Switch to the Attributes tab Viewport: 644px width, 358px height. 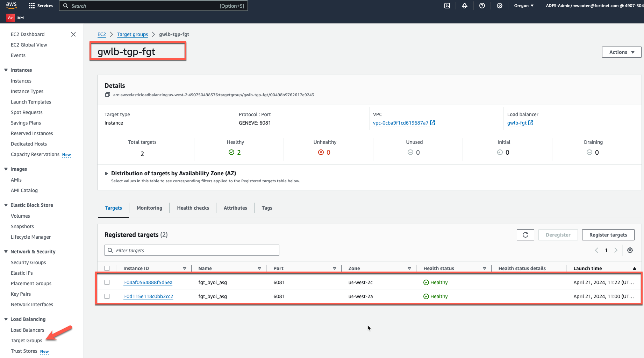pos(235,208)
